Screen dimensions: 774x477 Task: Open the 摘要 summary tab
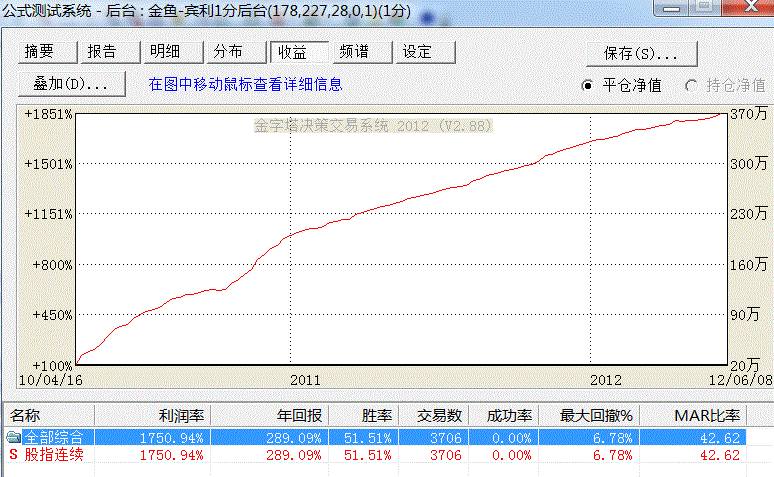48,52
